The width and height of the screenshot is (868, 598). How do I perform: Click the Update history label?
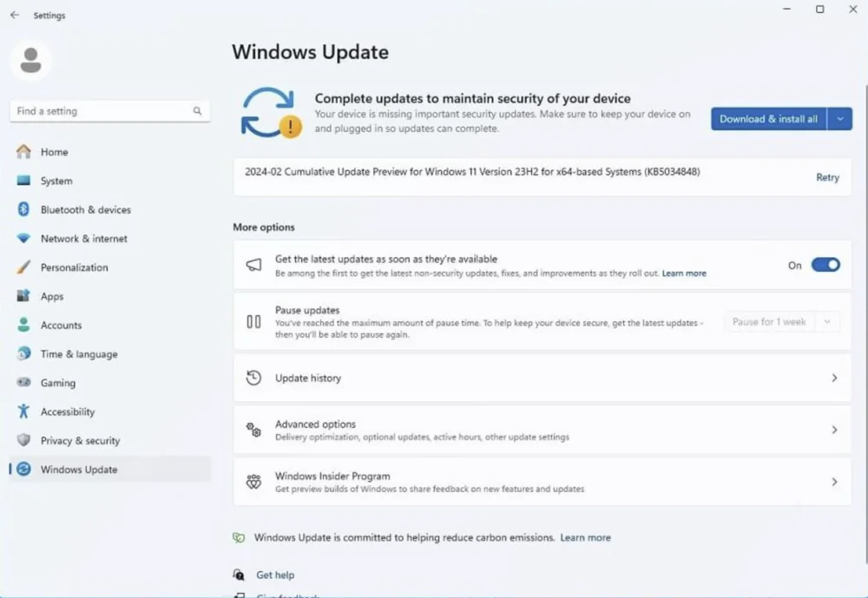click(x=308, y=378)
